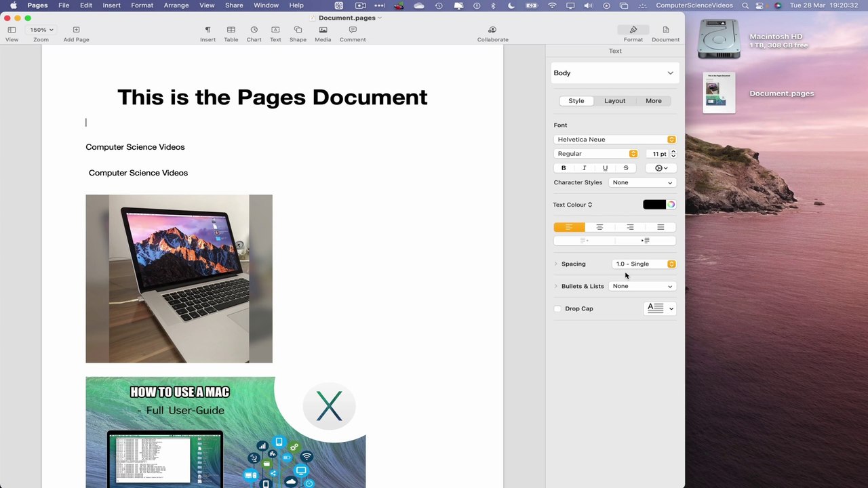Add a Comment via the toolbar
868x488 pixels.
coord(353,33)
